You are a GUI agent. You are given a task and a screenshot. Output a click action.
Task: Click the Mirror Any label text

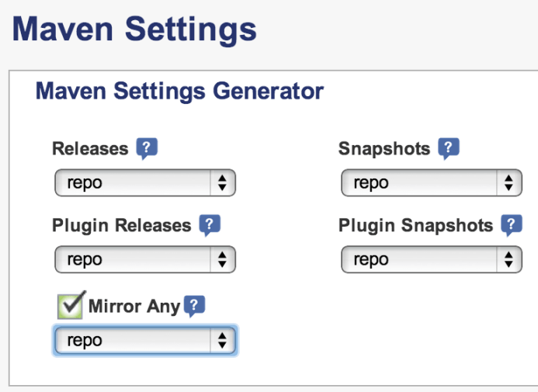[134, 307]
